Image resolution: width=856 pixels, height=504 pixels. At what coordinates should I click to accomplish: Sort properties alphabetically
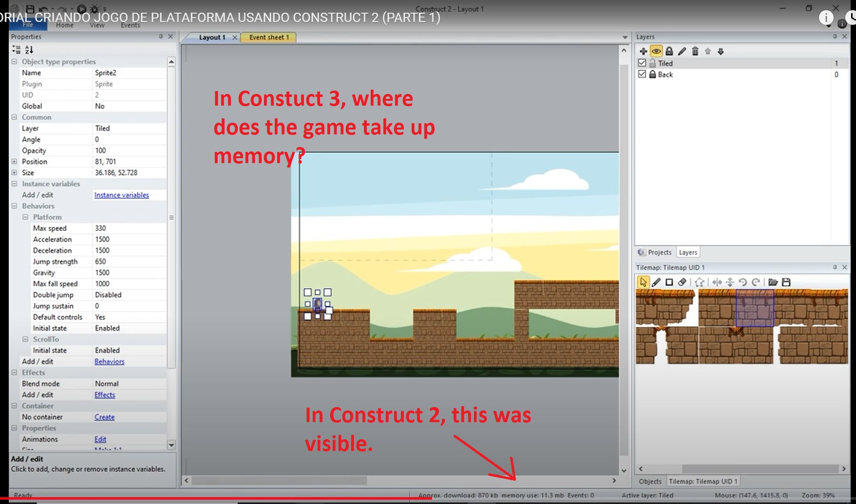(x=29, y=49)
